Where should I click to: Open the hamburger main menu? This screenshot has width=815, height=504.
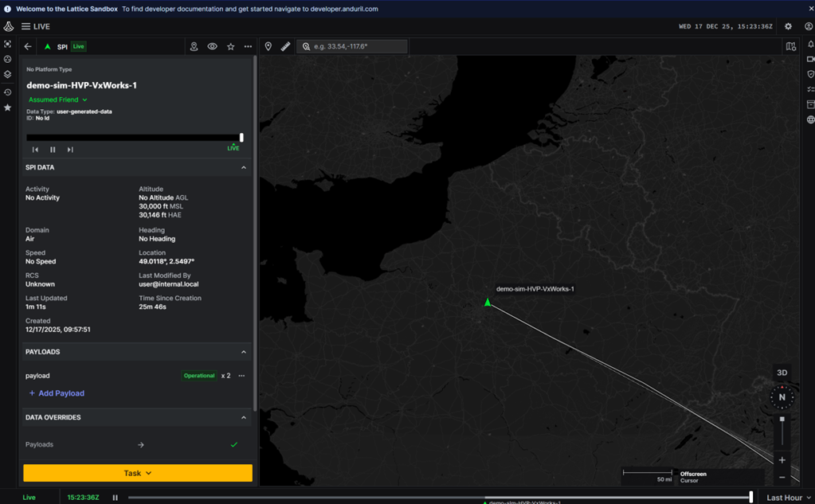tap(25, 26)
